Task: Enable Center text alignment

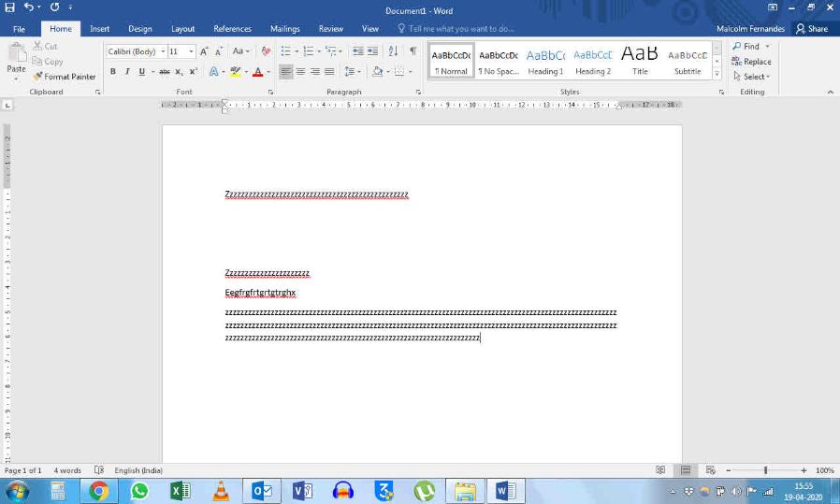Action: click(300, 71)
